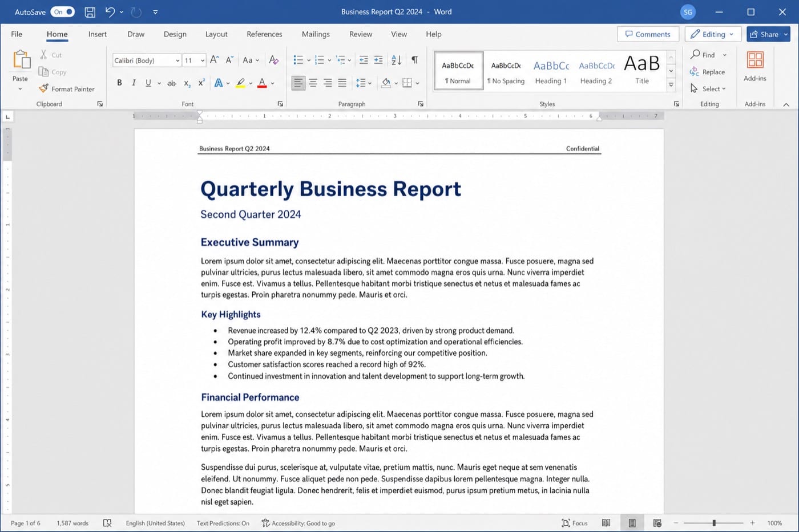Click the Comments button
The height and width of the screenshot is (532, 799).
tap(648, 34)
